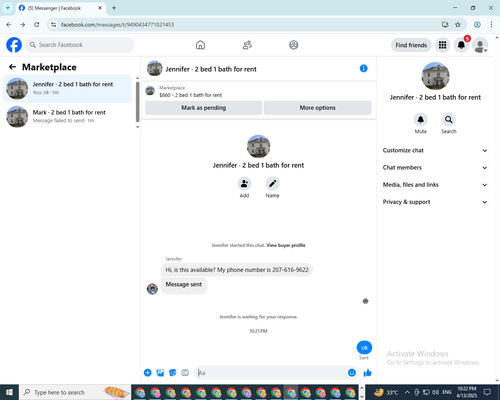This screenshot has height=400, width=500.
Task: Open Mark - 2 bed 1 bath conversation
Action: coord(67,116)
